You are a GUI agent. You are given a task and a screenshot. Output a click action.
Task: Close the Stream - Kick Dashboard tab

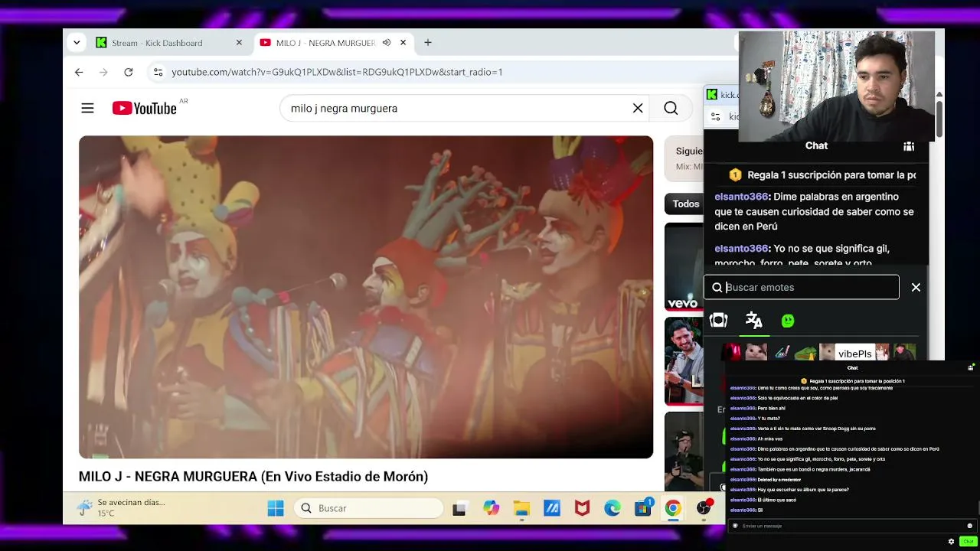pyautogui.click(x=239, y=43)
